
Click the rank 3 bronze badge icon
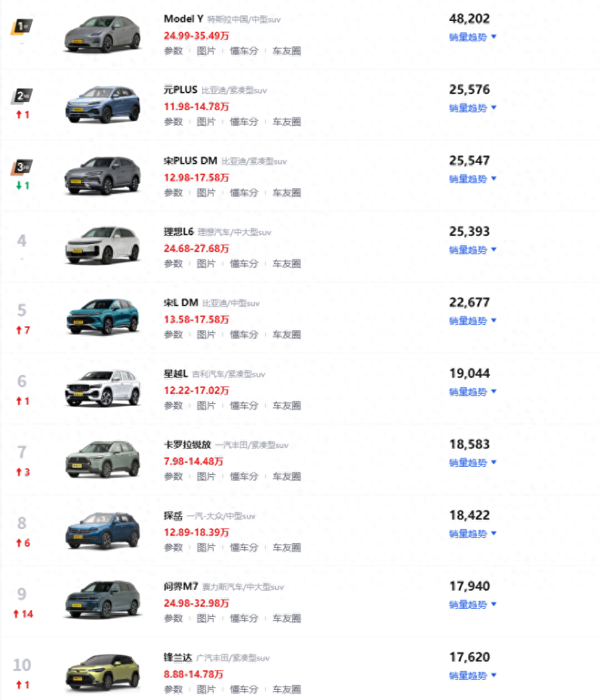coord(22,167)
